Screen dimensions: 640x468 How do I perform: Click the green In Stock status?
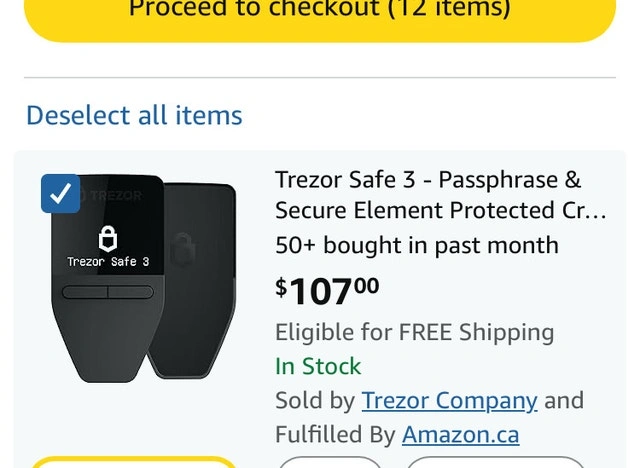pos(318,366)
